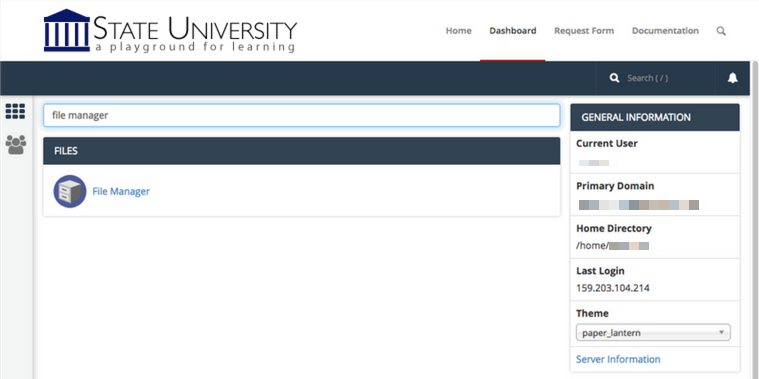Click the magnifier icon in the dark search bar

click(x=614, y=78)
